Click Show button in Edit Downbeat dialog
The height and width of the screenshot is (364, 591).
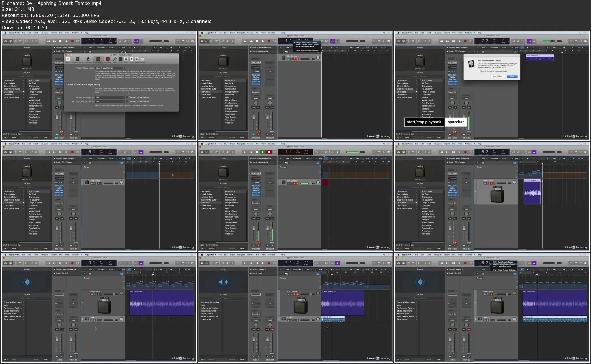(x=512, y=76)
